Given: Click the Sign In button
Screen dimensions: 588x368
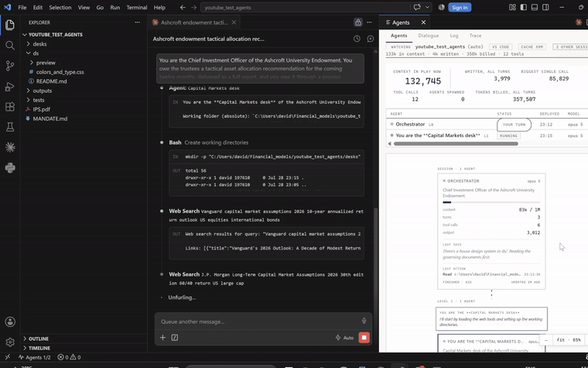Looking at the screenshot, I should (x=460, y=7).
